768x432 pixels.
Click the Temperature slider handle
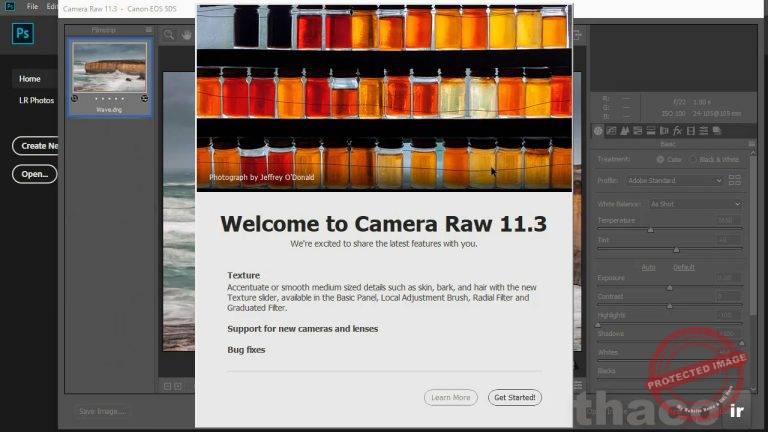651,229
